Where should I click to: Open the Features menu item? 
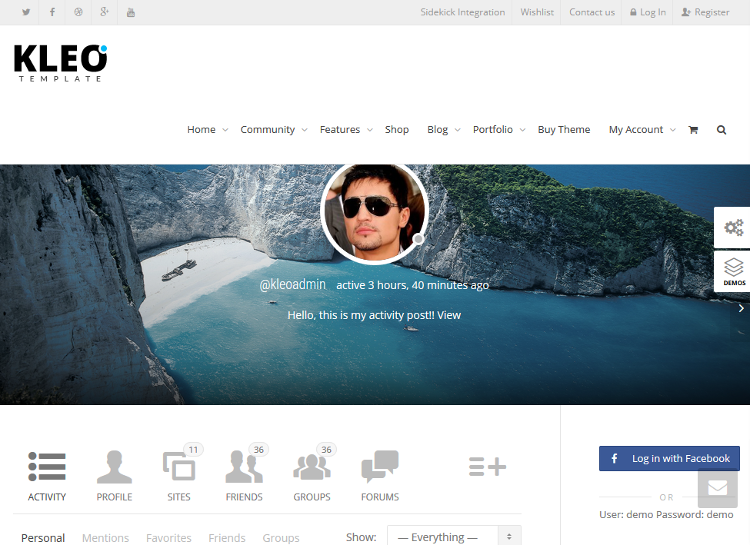pyautogui.click(x=340, y=130)
